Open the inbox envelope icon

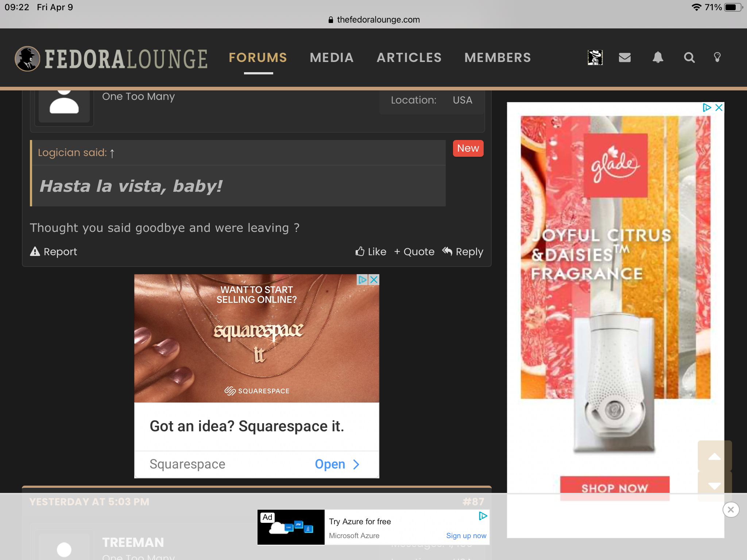point(625,58)
